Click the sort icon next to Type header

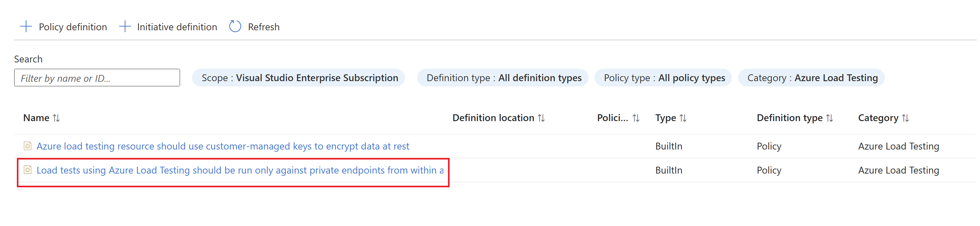[683, 118]
